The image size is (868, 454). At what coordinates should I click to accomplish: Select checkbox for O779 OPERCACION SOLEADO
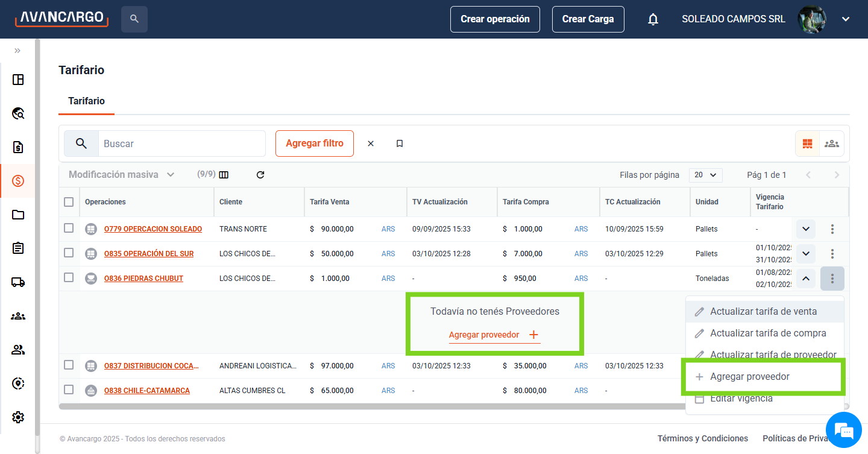69,228
